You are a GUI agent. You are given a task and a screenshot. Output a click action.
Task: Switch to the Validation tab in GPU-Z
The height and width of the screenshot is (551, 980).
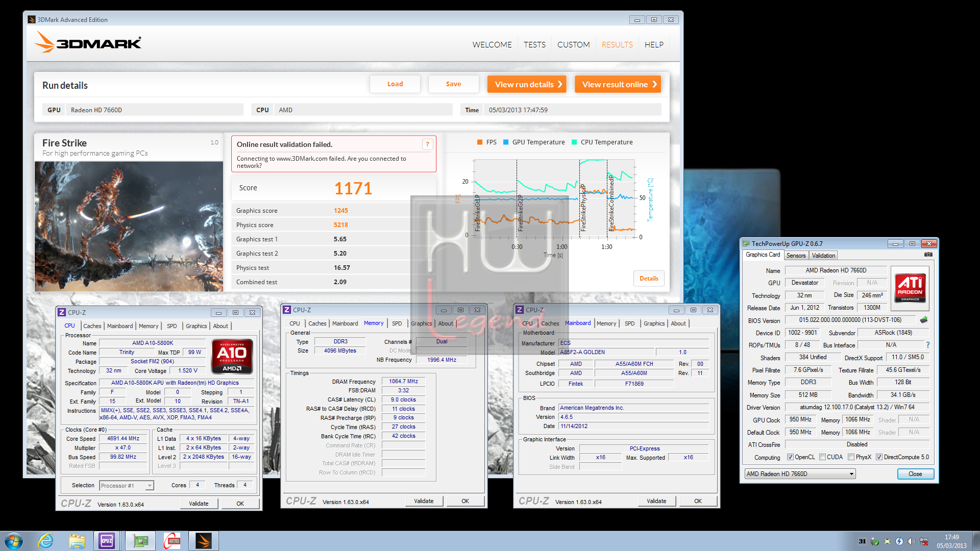click(823, 256)
